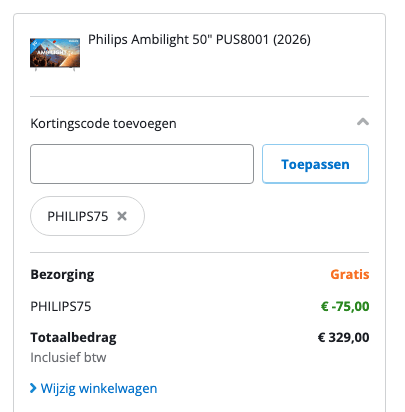The height and width of the screenshot is (412, 405).
Task: Collapse the Kortingscode section with the chevron
Action: (x=363, y=122)
